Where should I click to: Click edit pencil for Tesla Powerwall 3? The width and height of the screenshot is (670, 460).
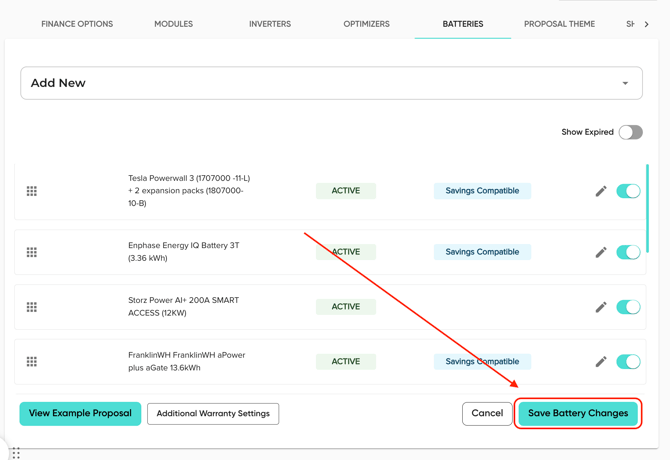pos(601,191)
